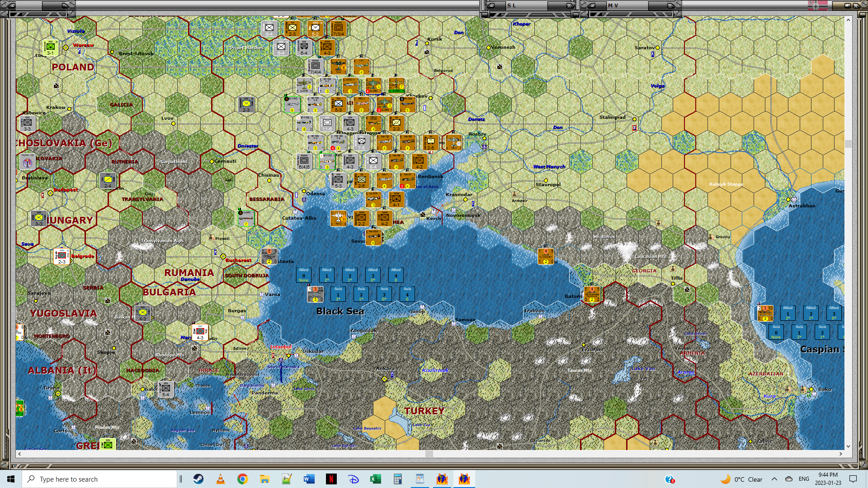Viewport: 868px width, 488px height.
Task: Click Black Sea Axis 2 sea box
Action: pyautogui.click(x=361, y=294)
